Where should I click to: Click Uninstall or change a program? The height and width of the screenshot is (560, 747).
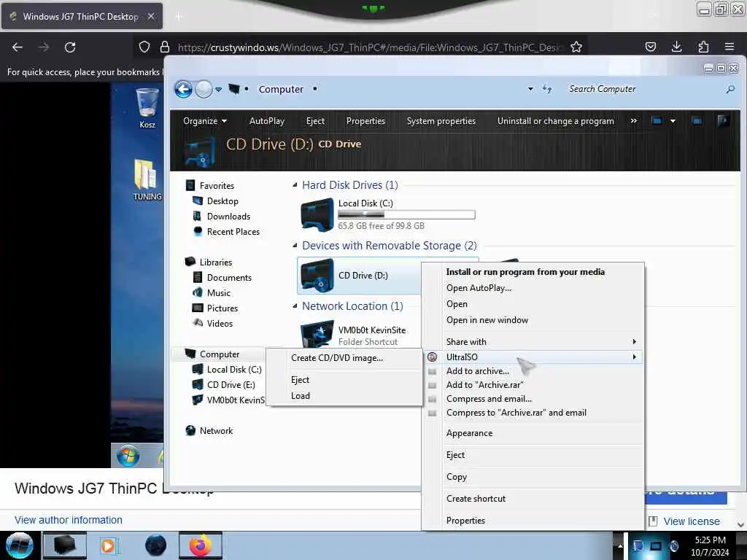click(x=555, y=121)
